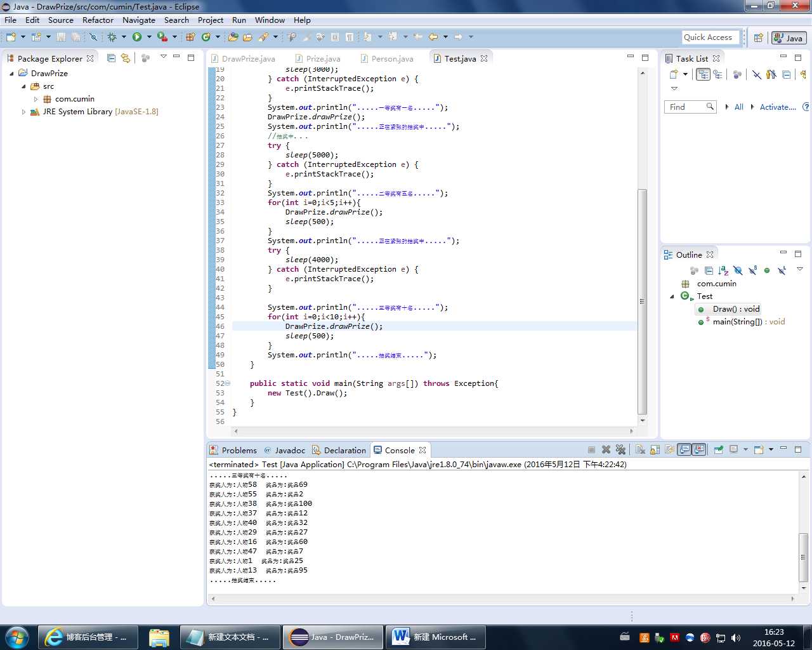
Task: Toggle Scroll Lock in the Console
Action: tap(655, 450)
